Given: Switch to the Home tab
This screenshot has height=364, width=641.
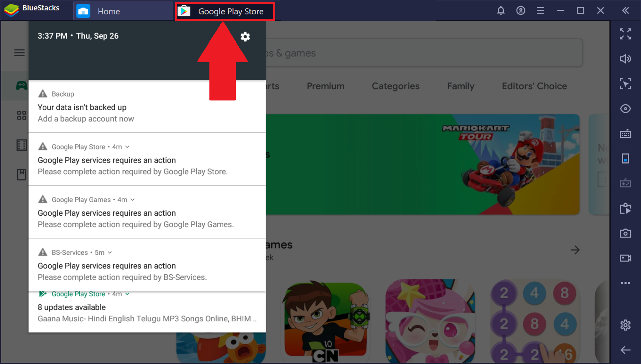Looking at the screenshot, I should (x=124, y=11).
